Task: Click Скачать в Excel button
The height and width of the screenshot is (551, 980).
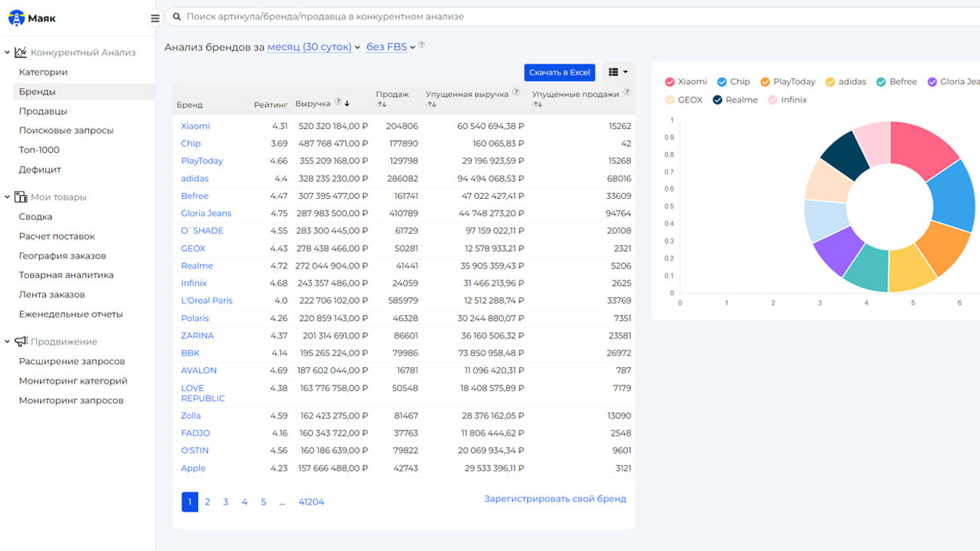Action: click(x=559, y=72)
